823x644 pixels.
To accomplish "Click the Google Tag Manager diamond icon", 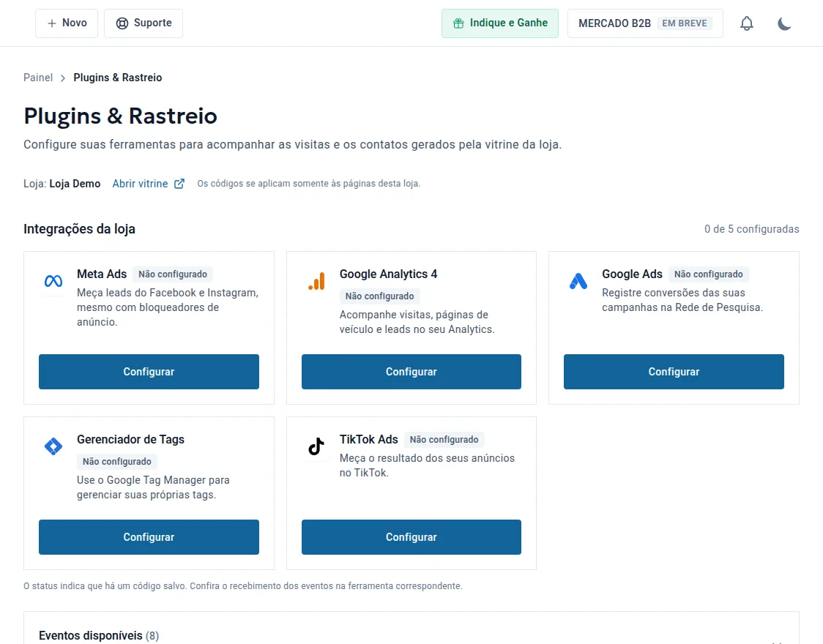I will [x=53, y=446].
